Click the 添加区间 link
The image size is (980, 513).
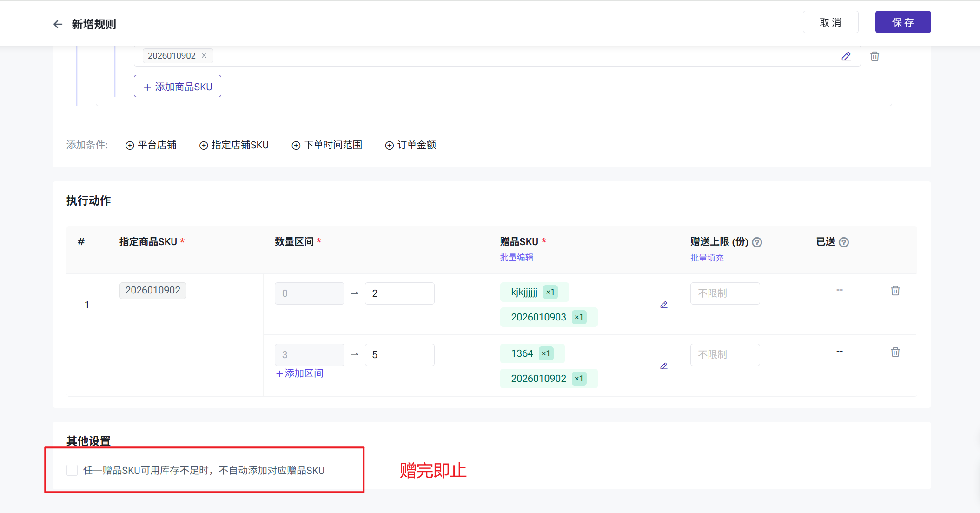click(x=300, y=373)
